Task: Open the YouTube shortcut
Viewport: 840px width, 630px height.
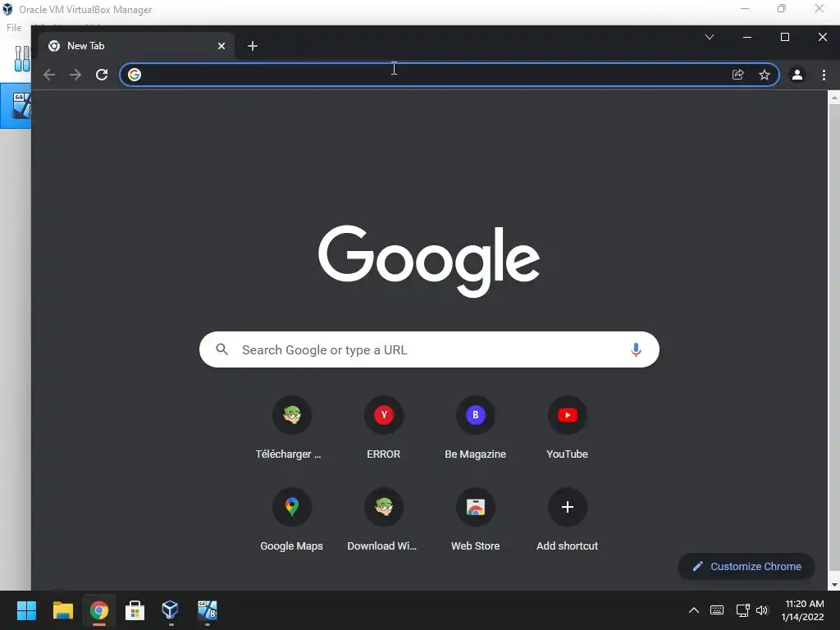Action: 568,427
